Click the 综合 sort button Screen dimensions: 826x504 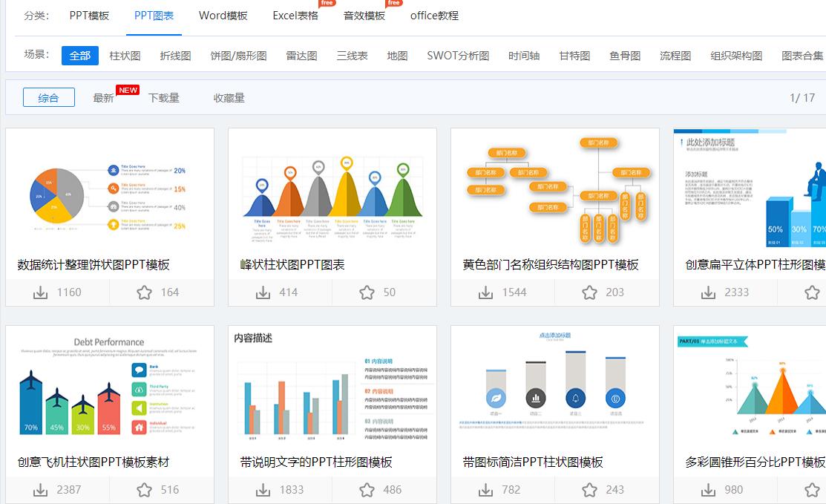tap(49, 96)
